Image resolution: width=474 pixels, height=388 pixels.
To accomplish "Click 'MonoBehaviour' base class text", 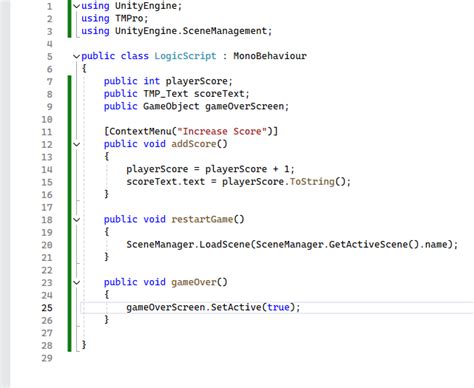I will click(270, 56).
